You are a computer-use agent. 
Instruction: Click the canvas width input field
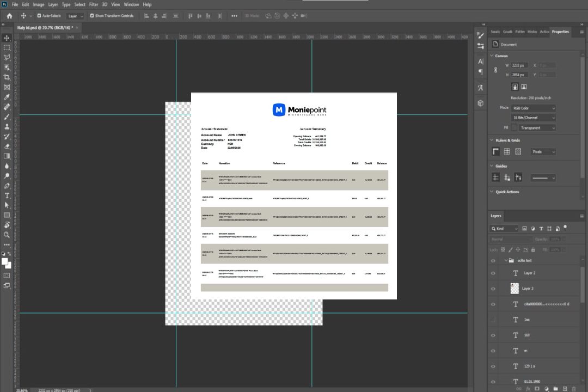coord(519,65)
